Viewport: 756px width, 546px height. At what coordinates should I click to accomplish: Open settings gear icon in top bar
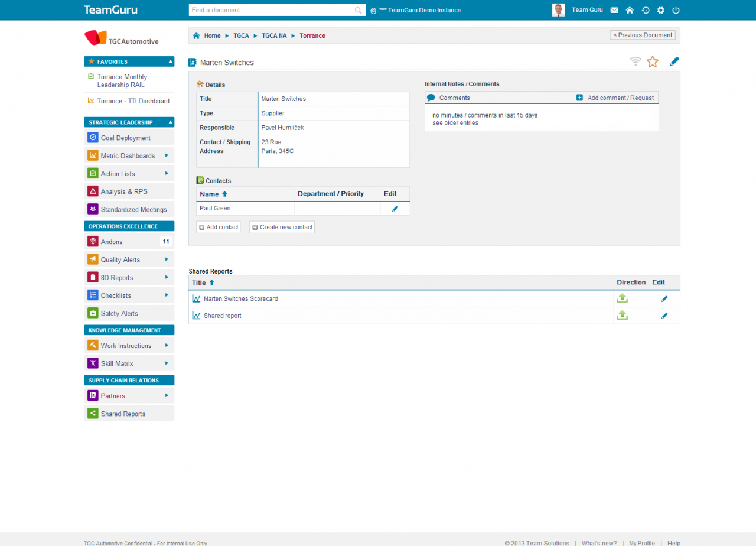pyautogui.click(x=661, y=10)
